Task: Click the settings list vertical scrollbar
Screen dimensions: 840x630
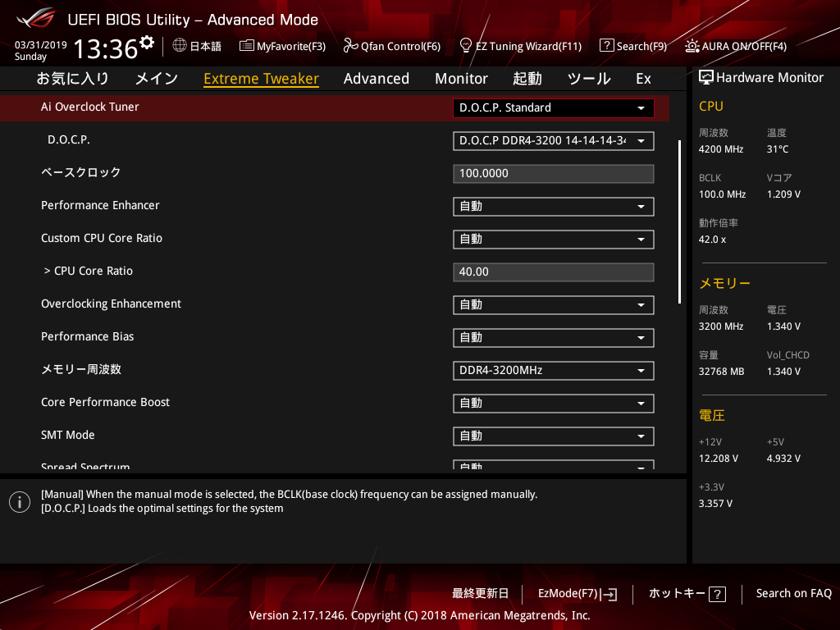Action: point(679,222)
